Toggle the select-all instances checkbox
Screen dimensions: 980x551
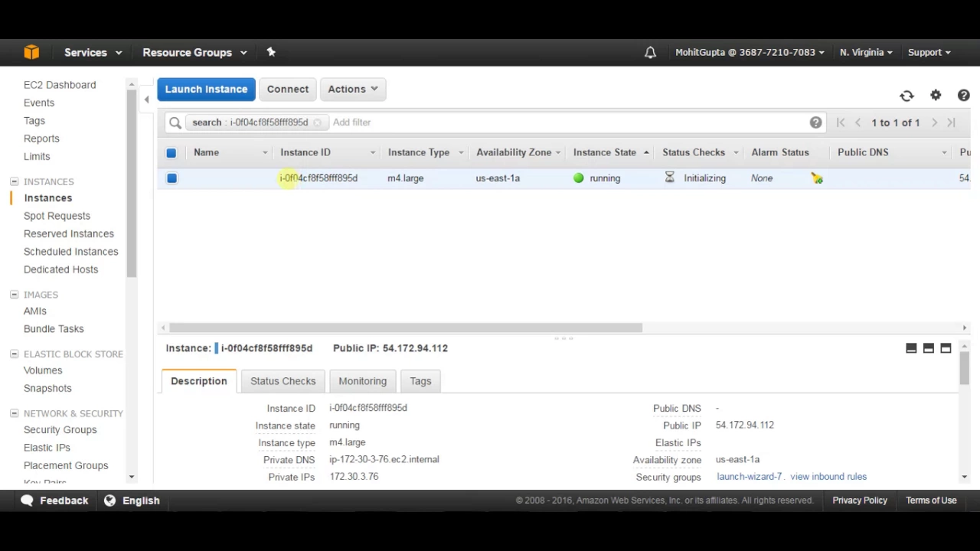tap(171, 153)
